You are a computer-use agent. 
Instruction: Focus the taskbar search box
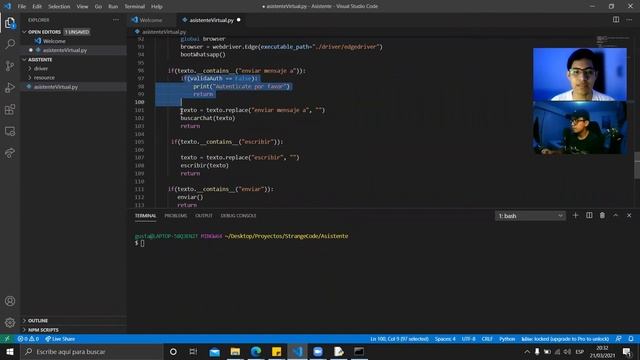coord(92,351)
